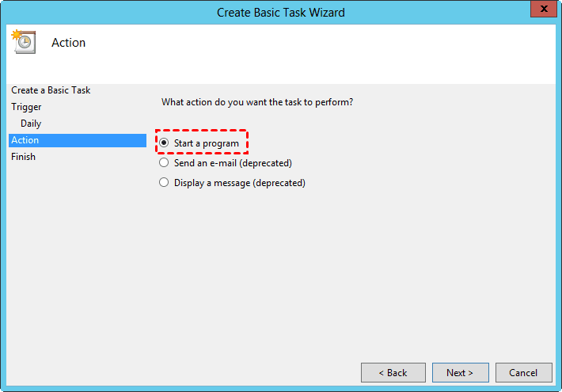Image resolution: width=562 pixels, height=392 pixels.
Task: Navigate to the Finish step
Action: (23, 157)
